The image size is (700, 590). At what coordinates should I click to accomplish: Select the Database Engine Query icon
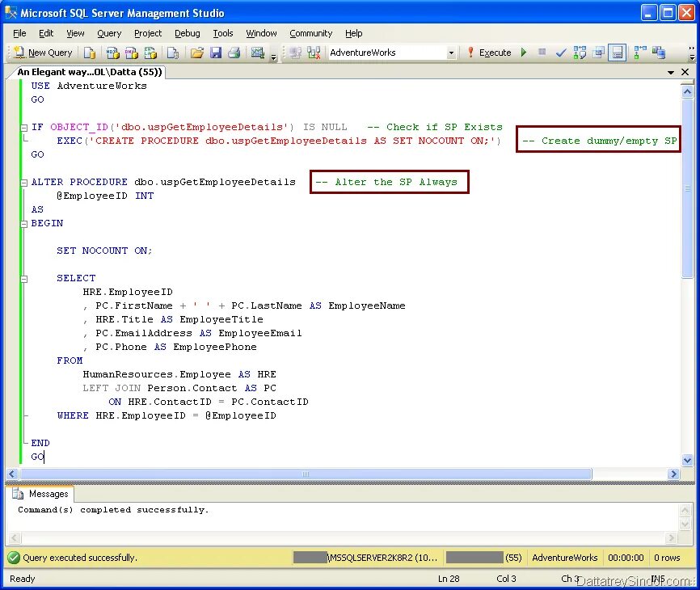(91, 53)
